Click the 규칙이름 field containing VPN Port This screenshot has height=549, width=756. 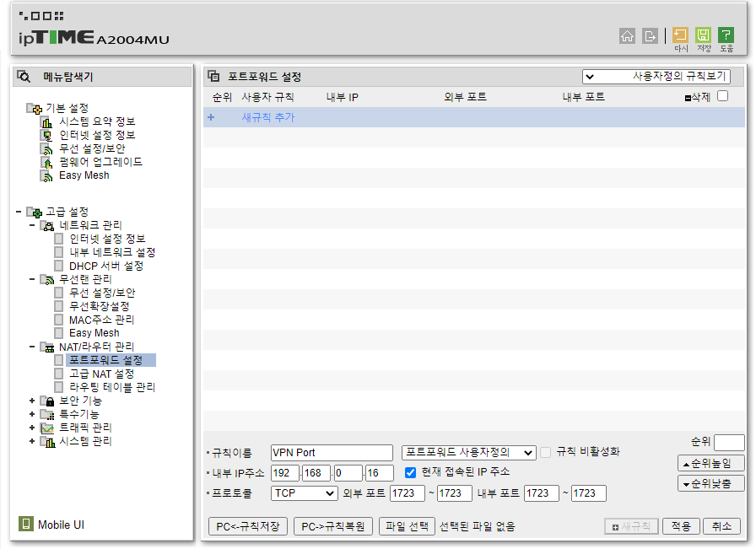332,453
